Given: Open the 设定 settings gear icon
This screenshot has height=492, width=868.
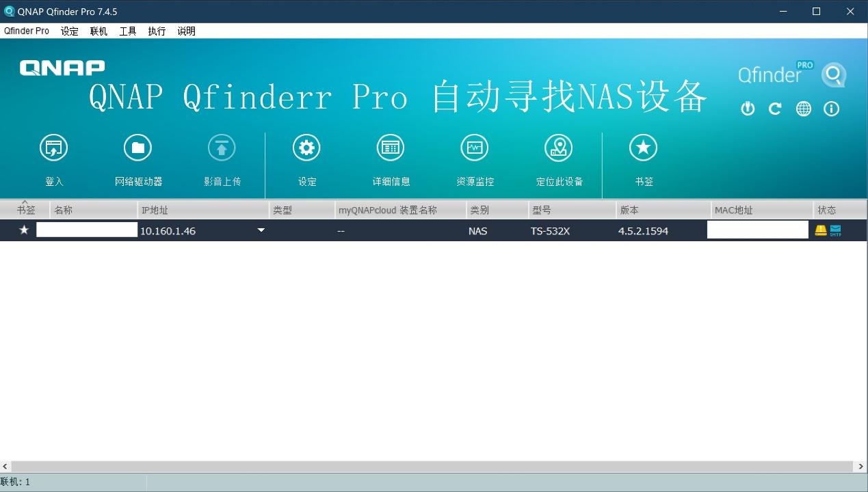Looking at the screenshot, I should (x=306, y=148).
